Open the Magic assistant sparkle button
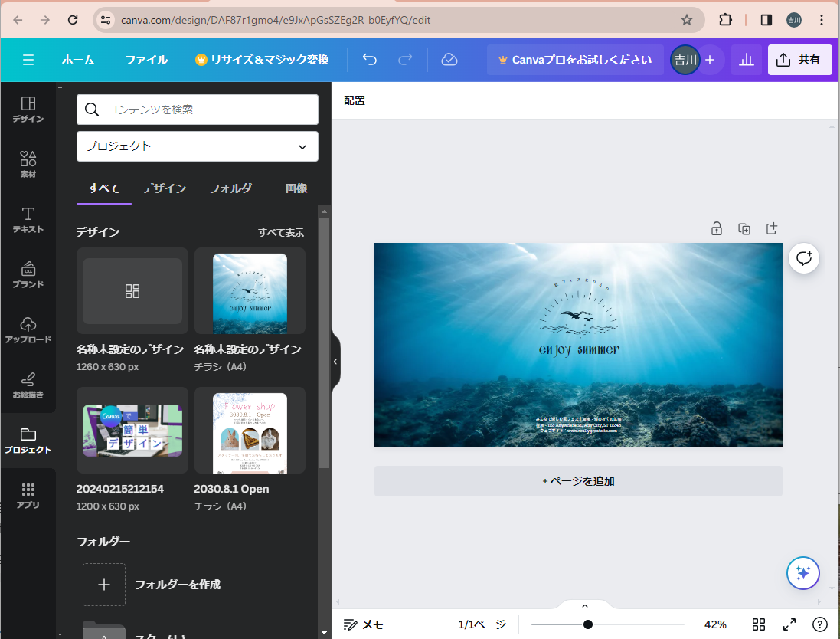The height and width of the screenshot is (639, 840). tap(803, 573)
